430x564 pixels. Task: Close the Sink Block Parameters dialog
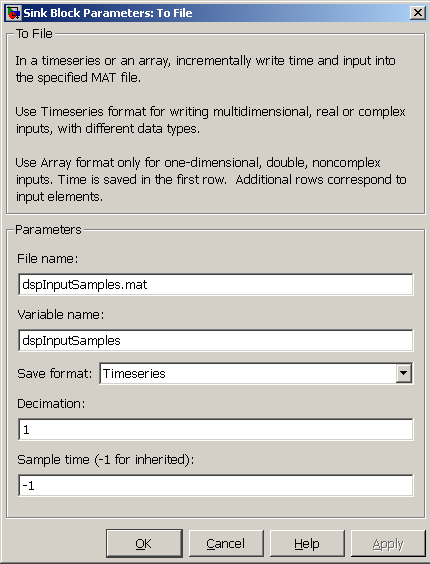(x=417, y=13)
